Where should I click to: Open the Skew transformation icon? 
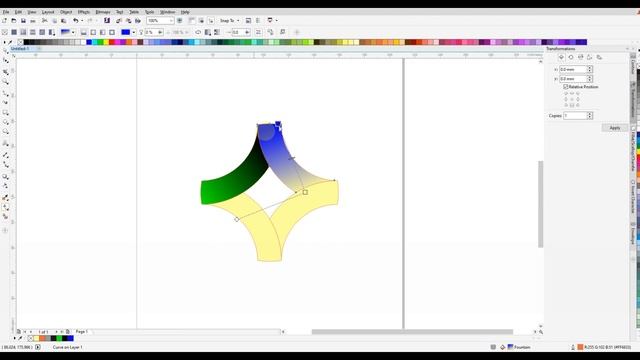click(x=599, y=57)
